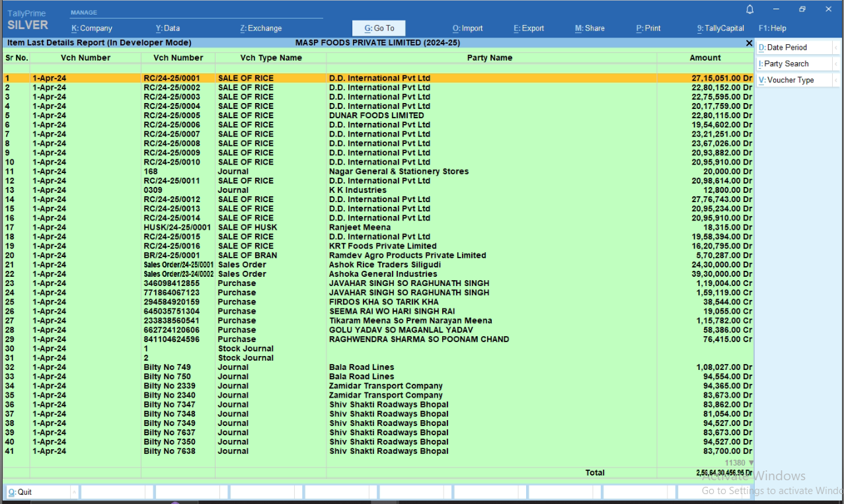
Task: Expand the arrow beside Date Period
Action: click(836, 48)
